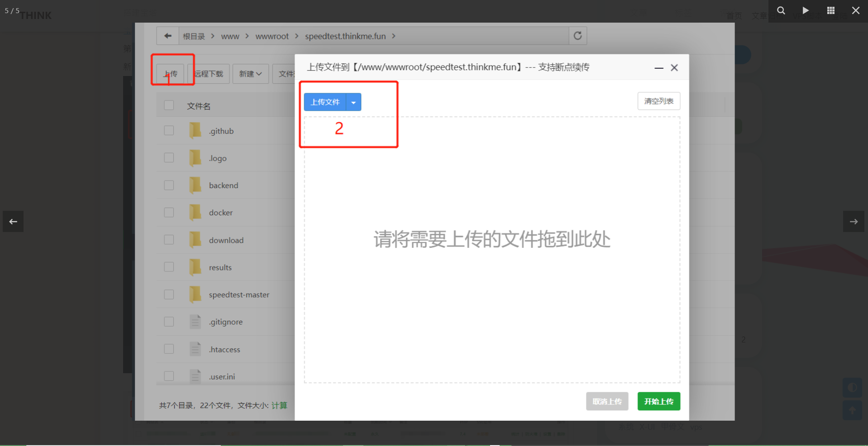Open the download folder name
The image size is (868, 446).
[226, 240]
